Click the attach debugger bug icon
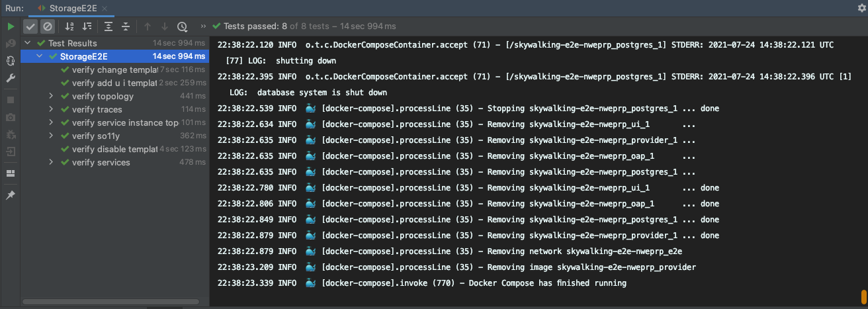This screenshot has width=868, height=309. [11, 134]
